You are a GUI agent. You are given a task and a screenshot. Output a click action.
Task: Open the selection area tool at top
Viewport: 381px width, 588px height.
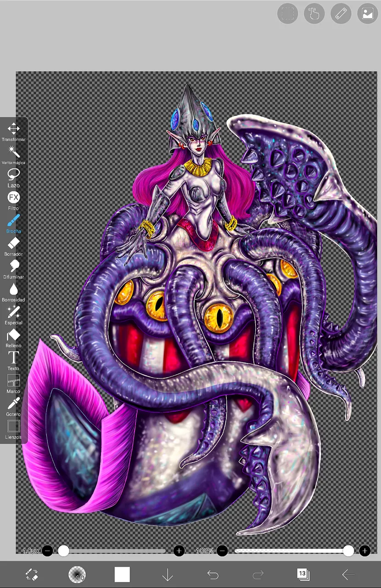coord(288,14)
